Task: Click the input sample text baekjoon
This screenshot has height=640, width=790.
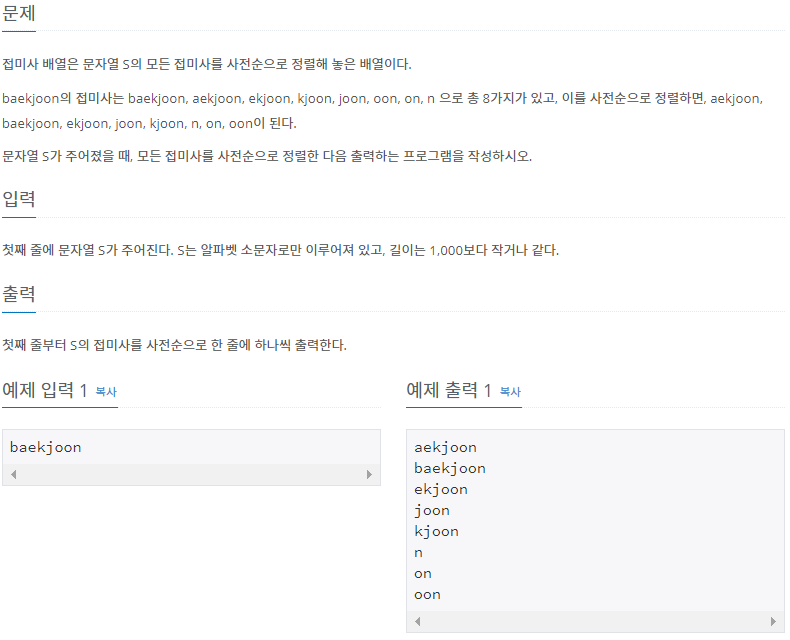Action: (x=45, y=447)
